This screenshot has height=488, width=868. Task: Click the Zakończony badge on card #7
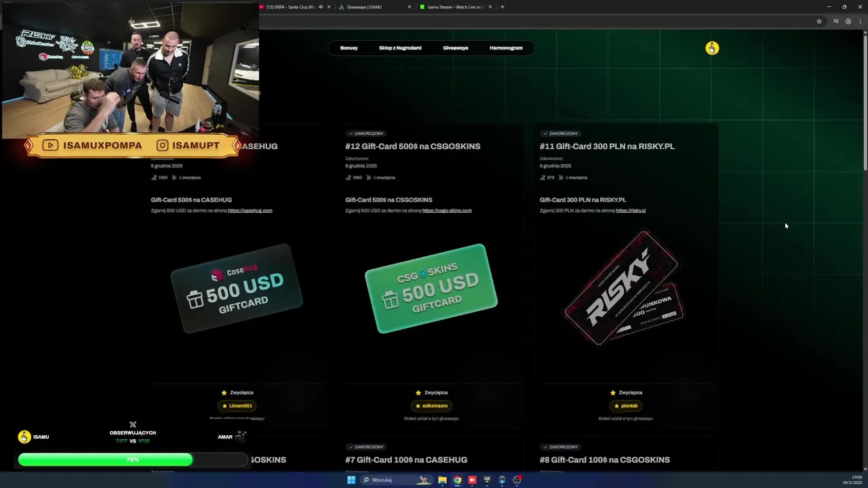click(x=366, y=447)
